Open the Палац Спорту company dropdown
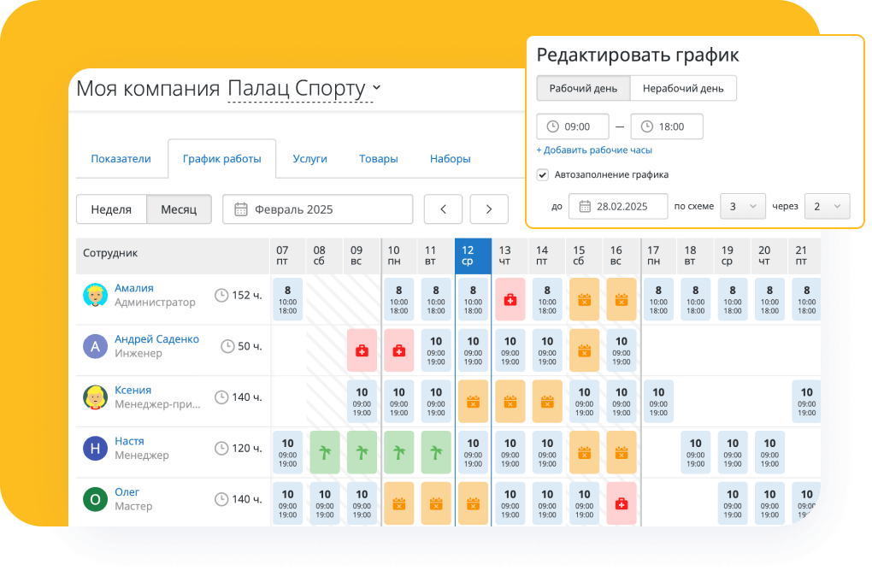This screenshot has width=872, height=588. pos(374,88)
